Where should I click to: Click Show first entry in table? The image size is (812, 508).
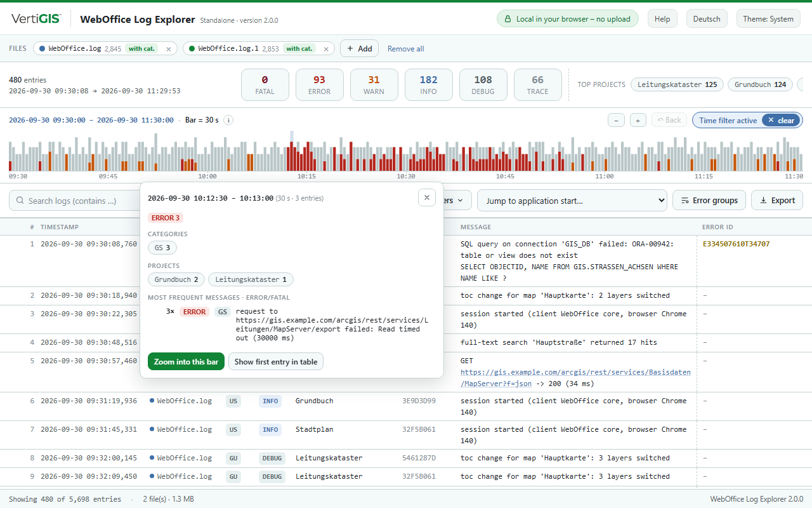point(276,362)
